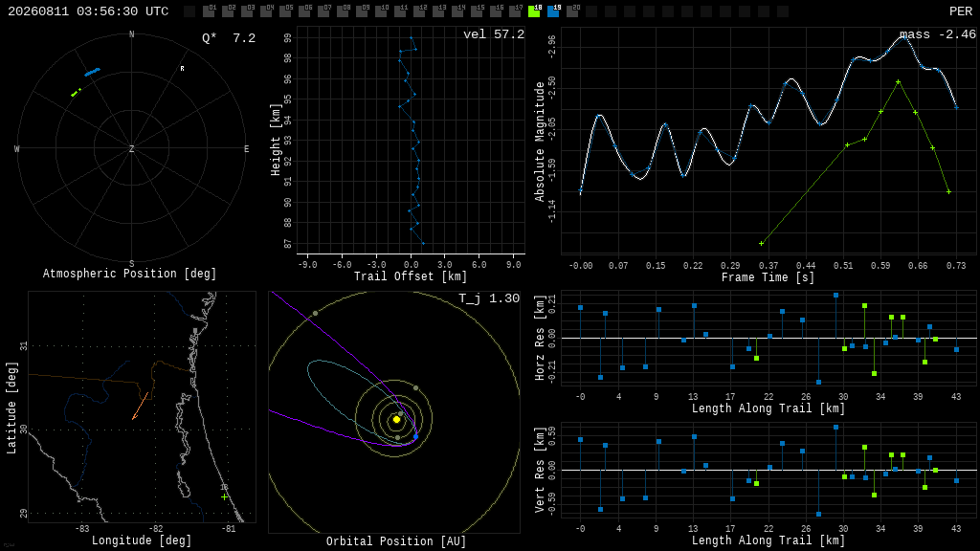Select the blue station 19 indicator
This screenshot has width=980, height=551.
(x=553, y=11)
